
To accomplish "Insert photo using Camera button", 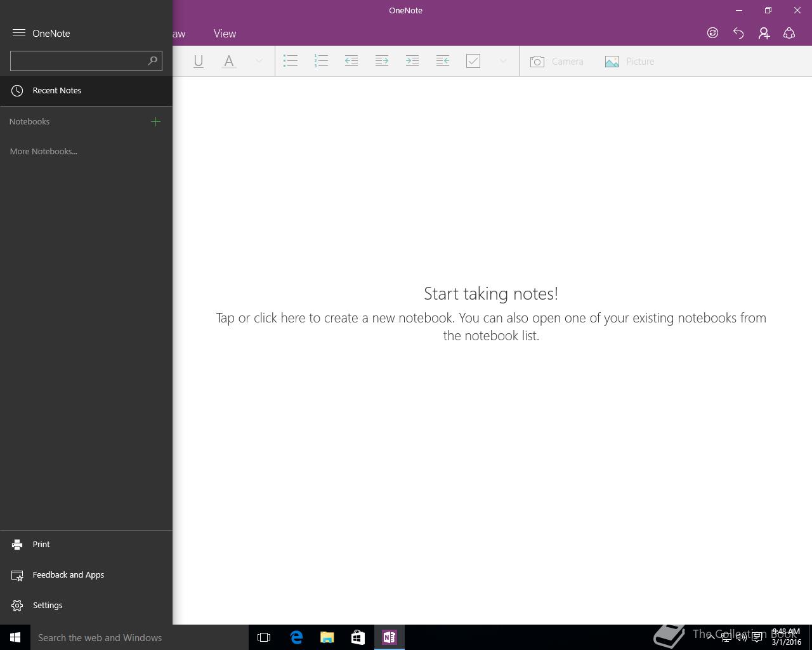I will [x=556, y=62].
